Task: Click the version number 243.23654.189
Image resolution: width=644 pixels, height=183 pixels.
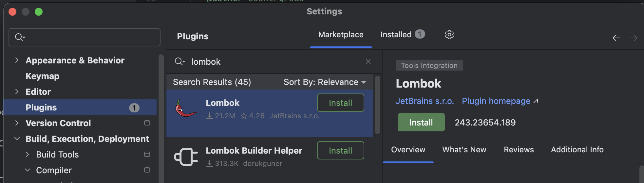Action: tap(485, 123)
